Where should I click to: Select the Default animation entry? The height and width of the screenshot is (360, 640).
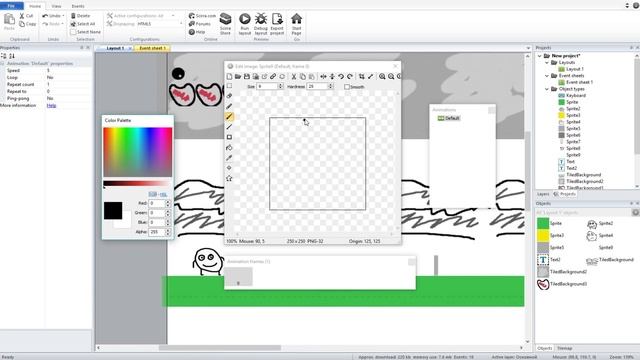click(x=449, y=118)
